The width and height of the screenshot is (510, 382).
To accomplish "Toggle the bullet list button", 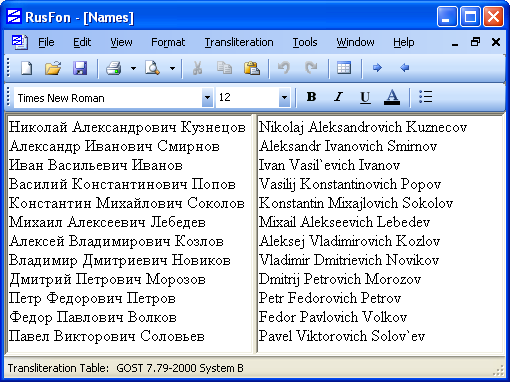I will tap(426, 97).
